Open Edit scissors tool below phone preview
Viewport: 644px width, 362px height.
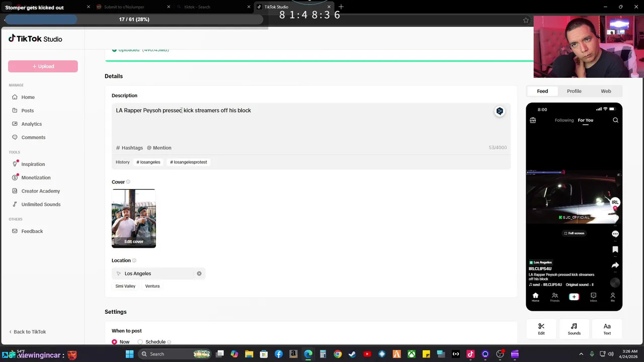[541, 329]
